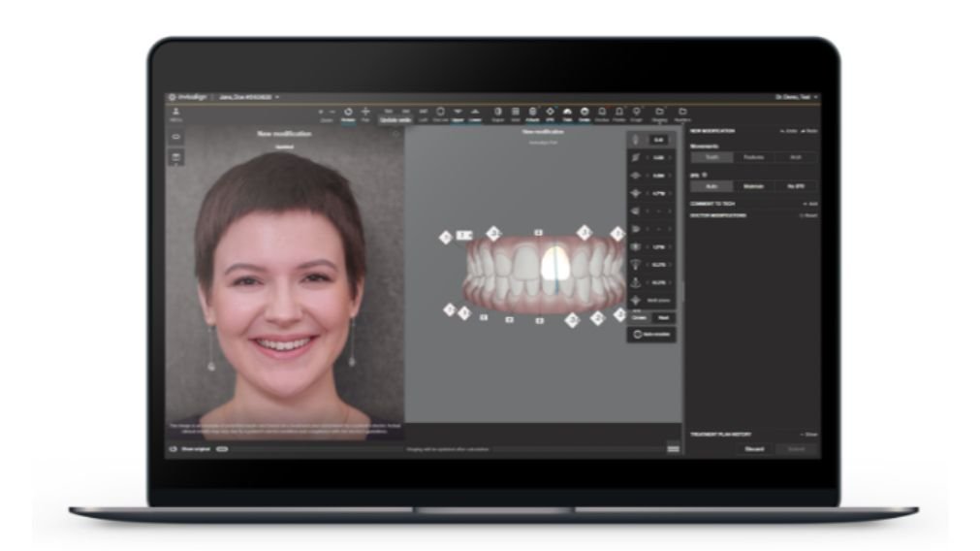Click Add next to Comment to Tech
This screenshot has width=980, height=551.
coord(809,203)
